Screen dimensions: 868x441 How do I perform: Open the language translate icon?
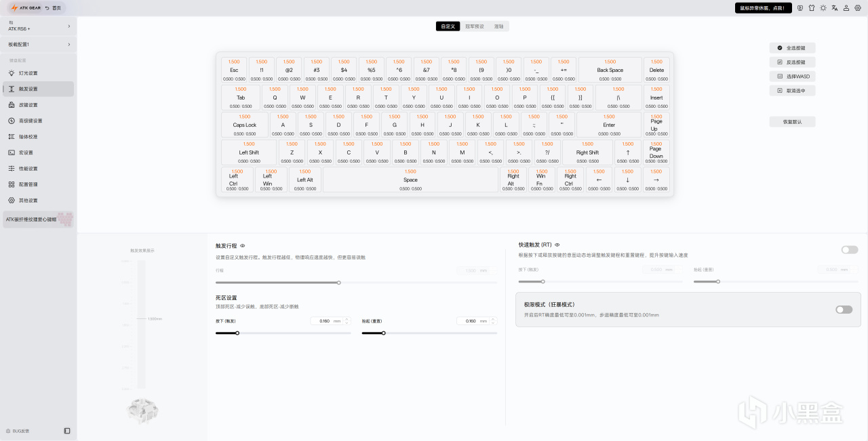835,8
